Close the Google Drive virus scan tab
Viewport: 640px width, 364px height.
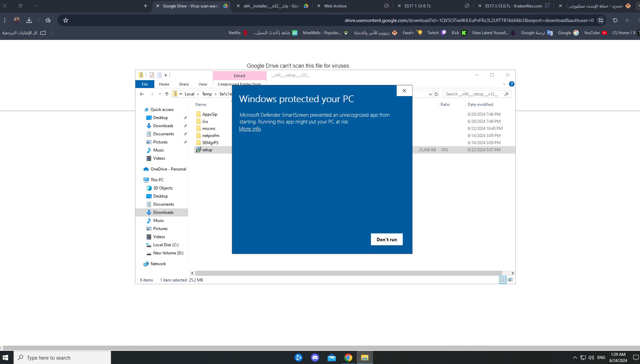[158, 6]
